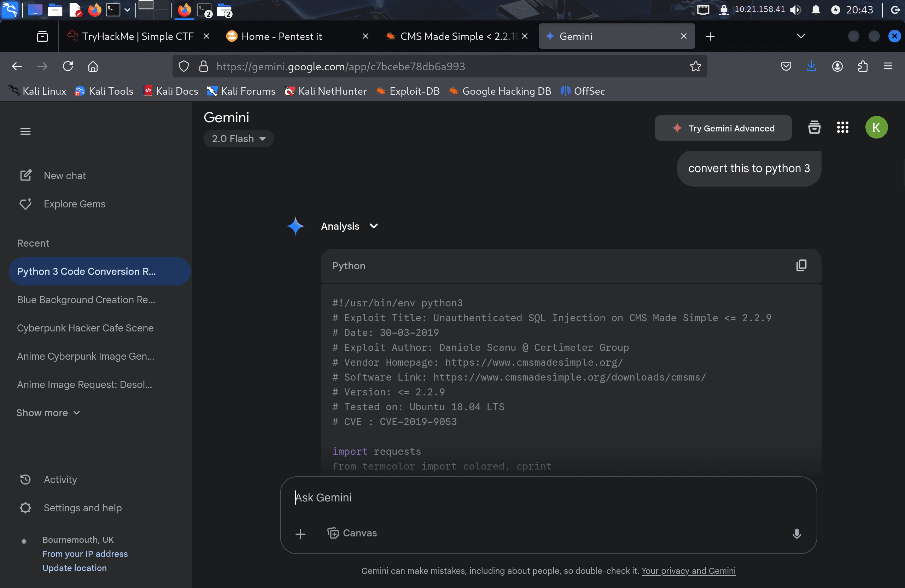Click the microphone icon in prompt box
Viewport: 905px width, 588px height.
[796, 534]
